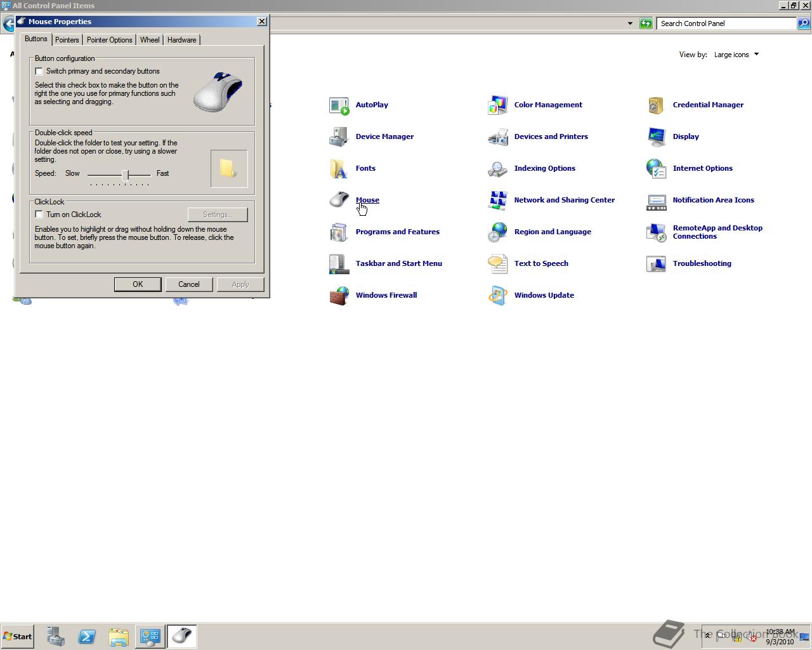This screenshot has width=812, height=650.
Task: Switch to the Wheel tab
Action: (150, 40)
